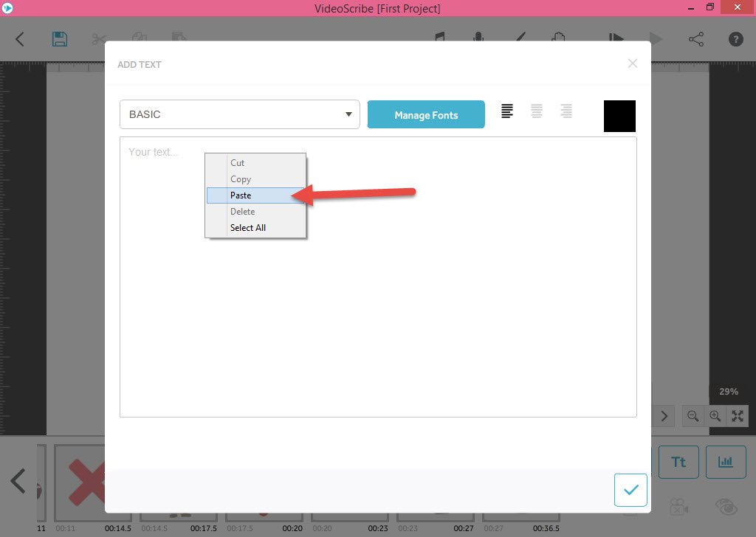Click the VideoScribe app icon in title bar
This screenshot has height=537, width=756.
pyautogui.click(x=7, y=7)
